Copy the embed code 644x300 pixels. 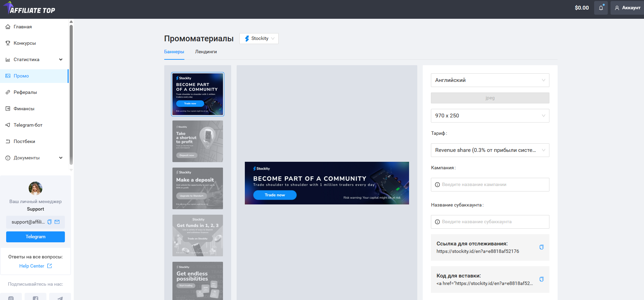542,279
